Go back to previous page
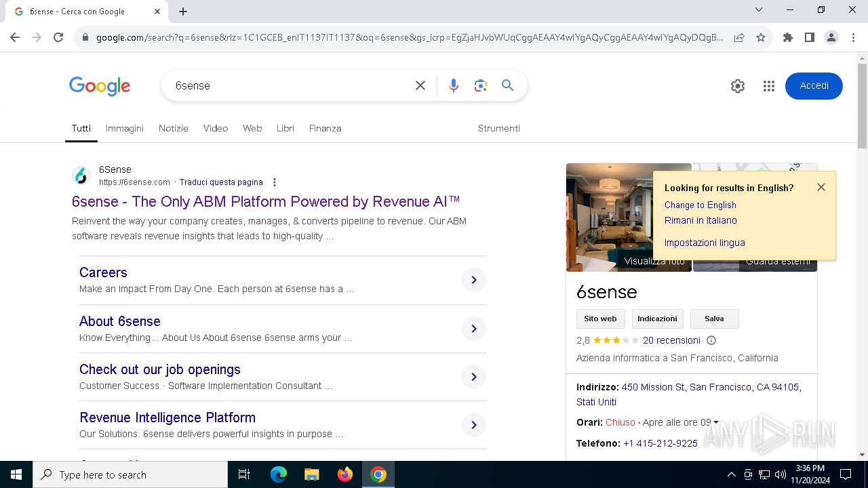The height and width of the screenshot is (488, 868). (15, 37)
